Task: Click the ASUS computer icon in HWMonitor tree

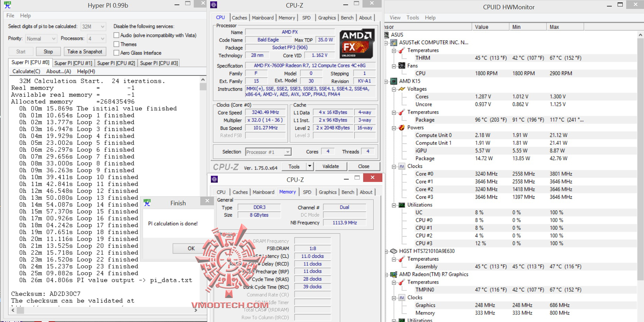Action: click(386, 35)
